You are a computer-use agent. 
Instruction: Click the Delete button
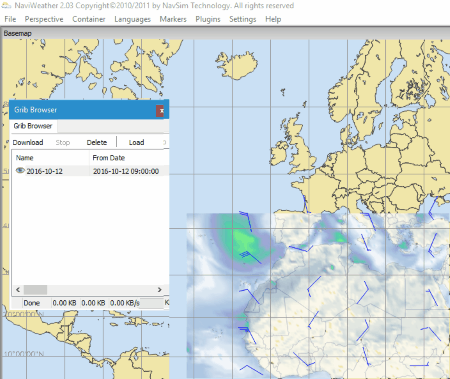point(97,142)
